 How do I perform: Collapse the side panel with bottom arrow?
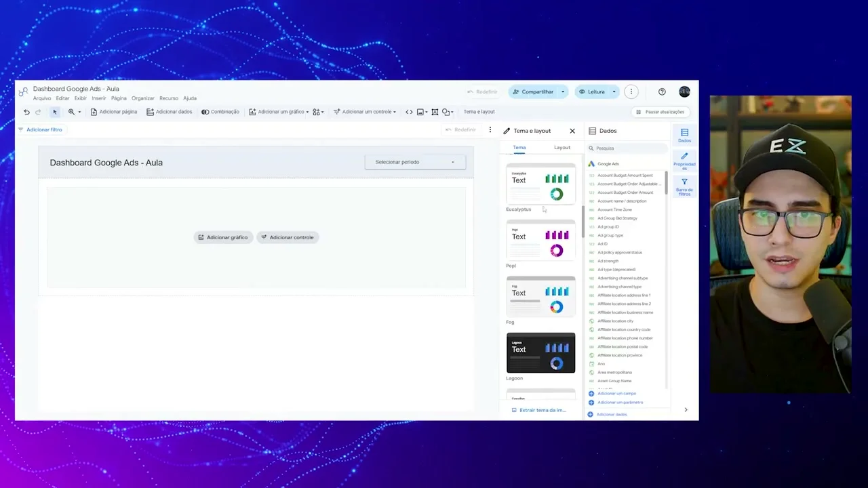tap(686, 409)
